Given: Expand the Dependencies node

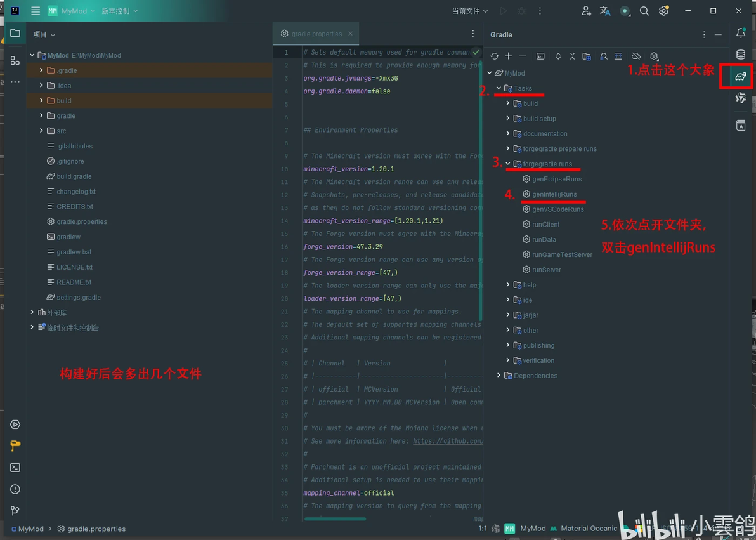Looking at the screenshot, I should click(x=499, y=376).
